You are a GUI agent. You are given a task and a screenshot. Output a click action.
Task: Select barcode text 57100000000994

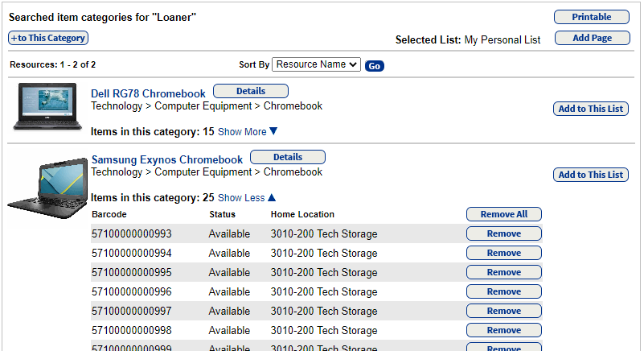131,253
